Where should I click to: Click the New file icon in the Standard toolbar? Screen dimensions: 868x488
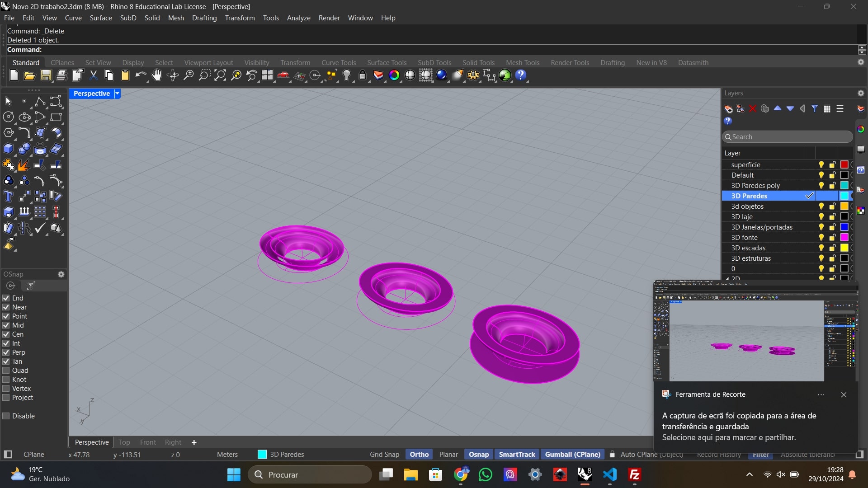(x=14, y=75)
